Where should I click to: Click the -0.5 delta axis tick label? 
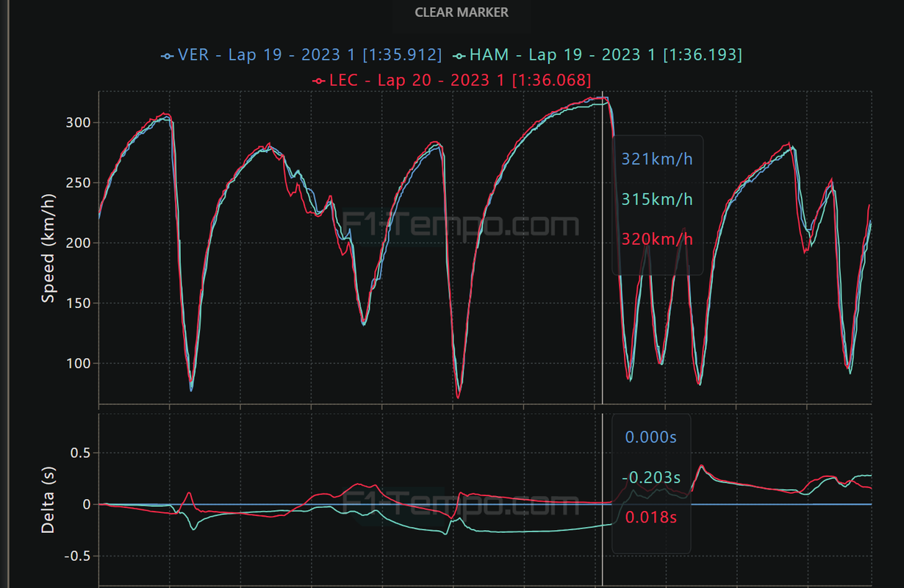[78, 556]
